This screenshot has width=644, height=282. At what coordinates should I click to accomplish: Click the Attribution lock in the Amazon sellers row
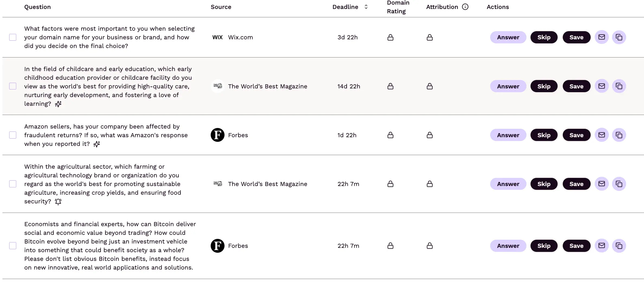(430, 135)
